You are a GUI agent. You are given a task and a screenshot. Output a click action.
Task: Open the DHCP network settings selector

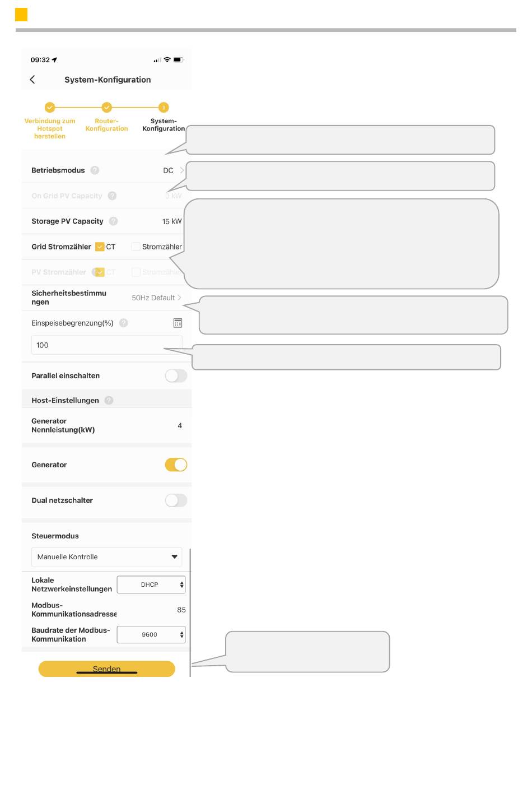tap(151, 584)
